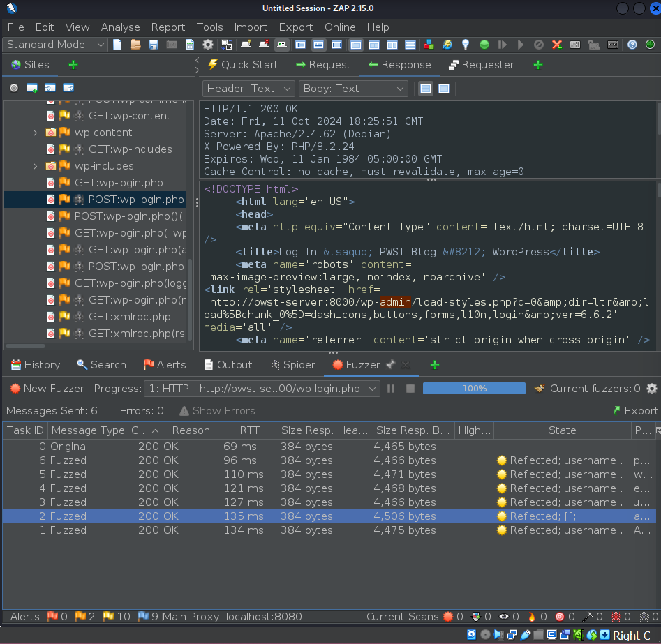Image resolution: width=661 pixels, height=644 pixels.
Task: Click the fuzzer options gear icon
Action: (652, 389)
